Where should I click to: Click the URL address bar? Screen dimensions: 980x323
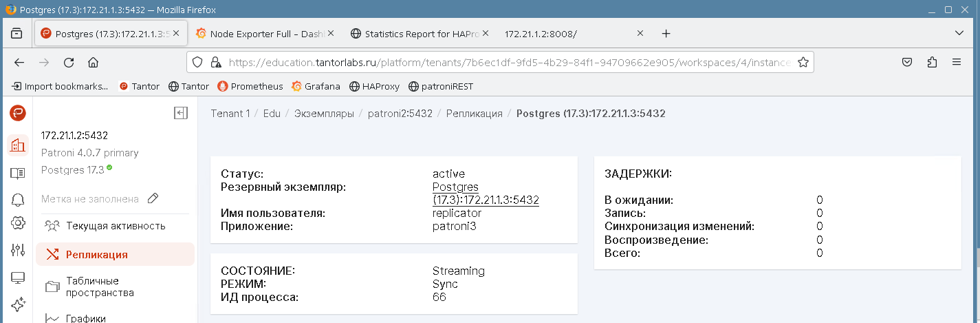point(509,62)
